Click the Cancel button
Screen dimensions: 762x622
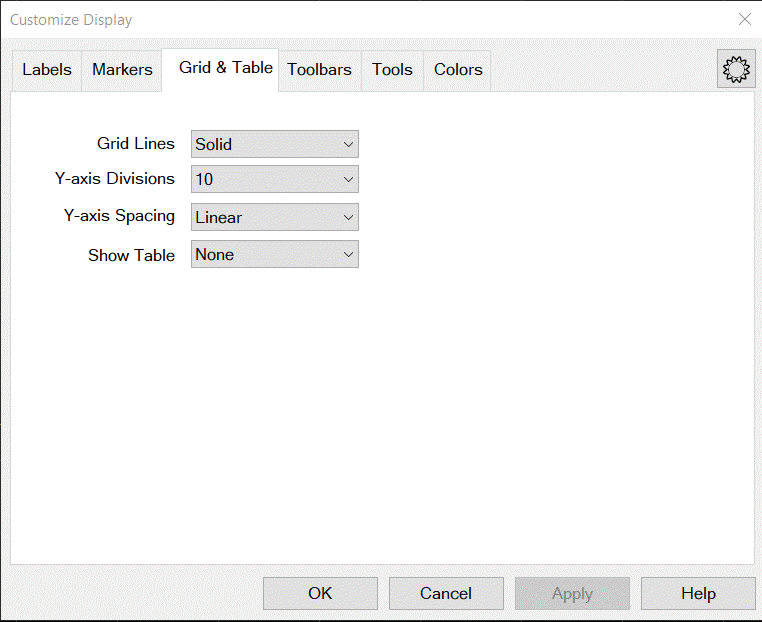[x=445, y=593]
